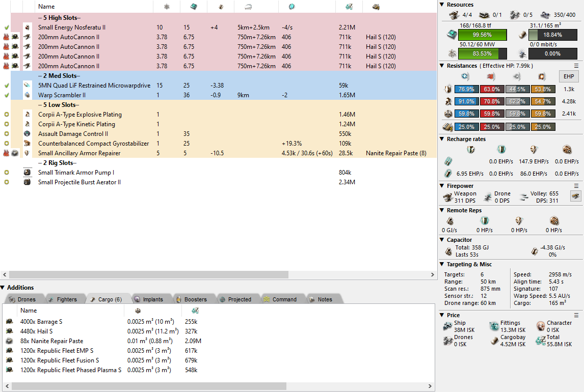Click the Small Energy Nosferatu II module icon
The height and width of the screenshot is (392, 584).
[27, 27]
